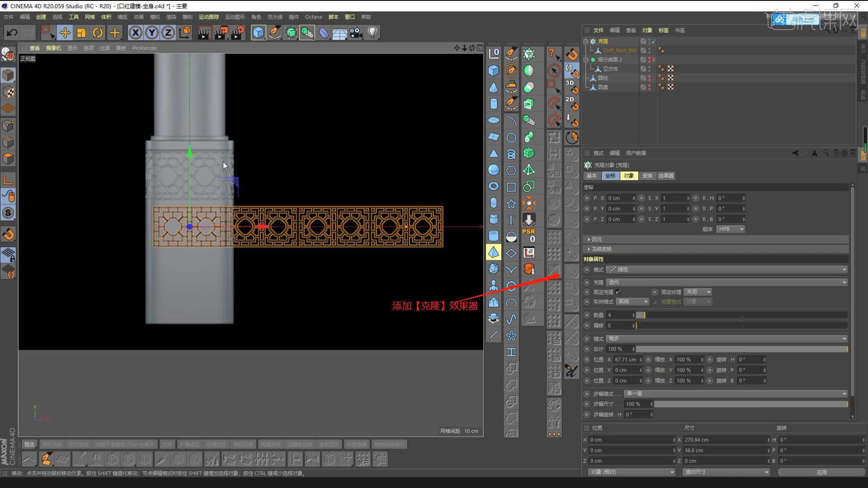Click the coordinate system icon
The image size is (868, 488).
tap(185, 33)
